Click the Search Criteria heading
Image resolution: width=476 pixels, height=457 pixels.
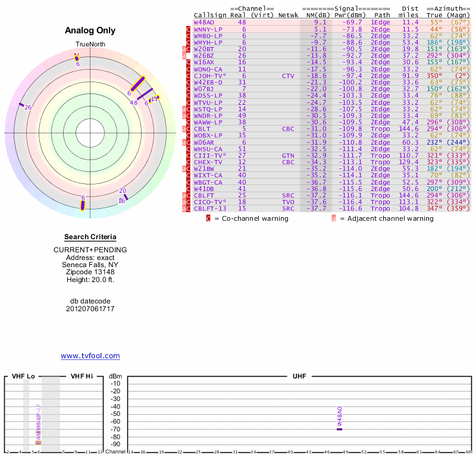click(90, 237)
